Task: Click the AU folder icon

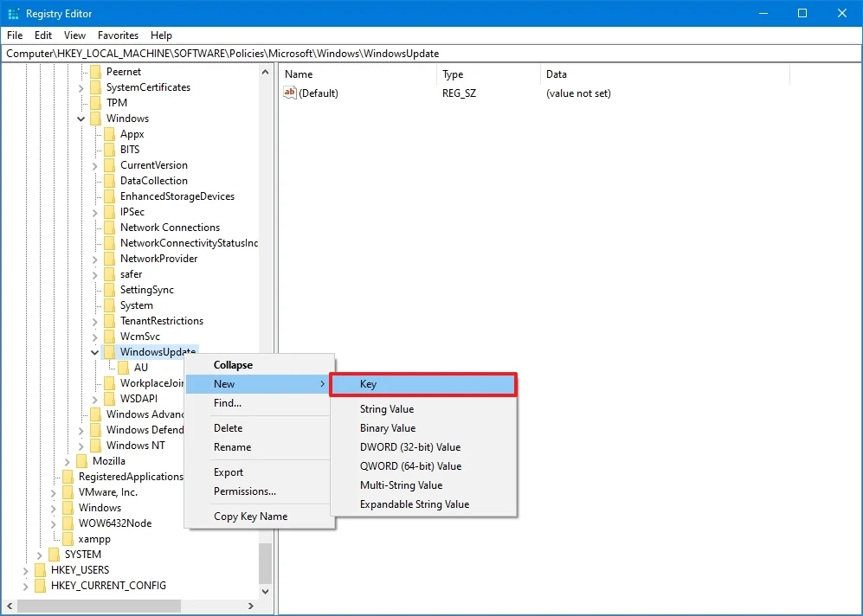Action: [123, 368]
